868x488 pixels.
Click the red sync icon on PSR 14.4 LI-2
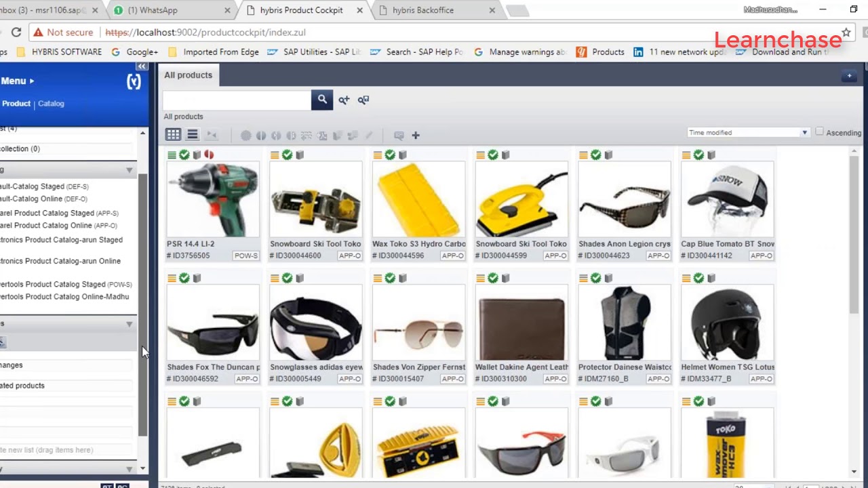pos(209,155)
